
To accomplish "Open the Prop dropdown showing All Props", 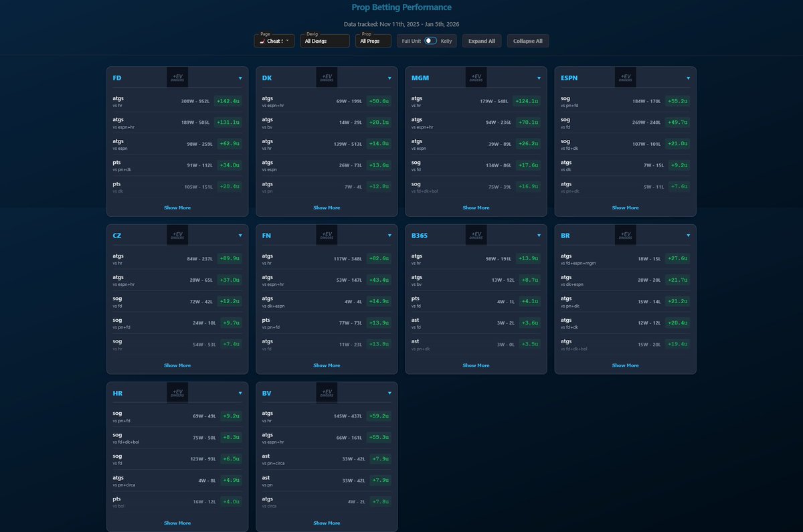I will coord(373,41).
